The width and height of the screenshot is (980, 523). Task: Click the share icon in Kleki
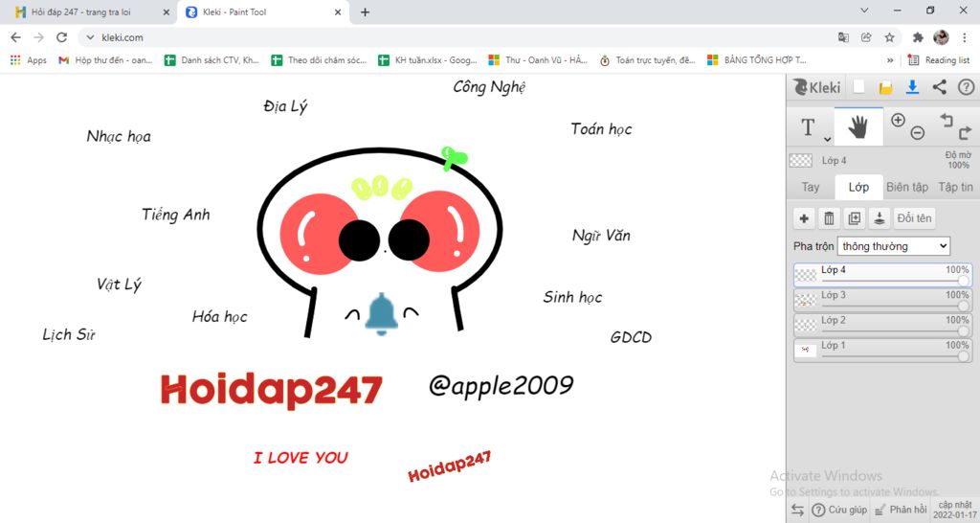[x=940, y=87]
